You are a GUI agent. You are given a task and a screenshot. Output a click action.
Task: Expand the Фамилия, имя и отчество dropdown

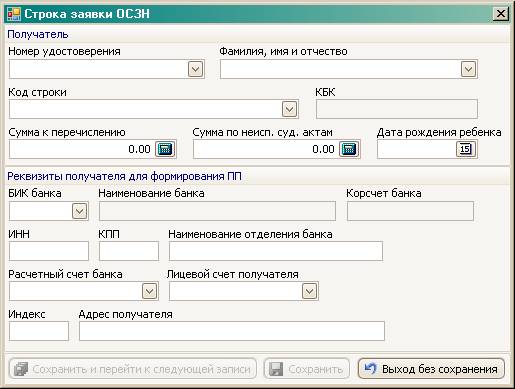[x=468, y=69]
